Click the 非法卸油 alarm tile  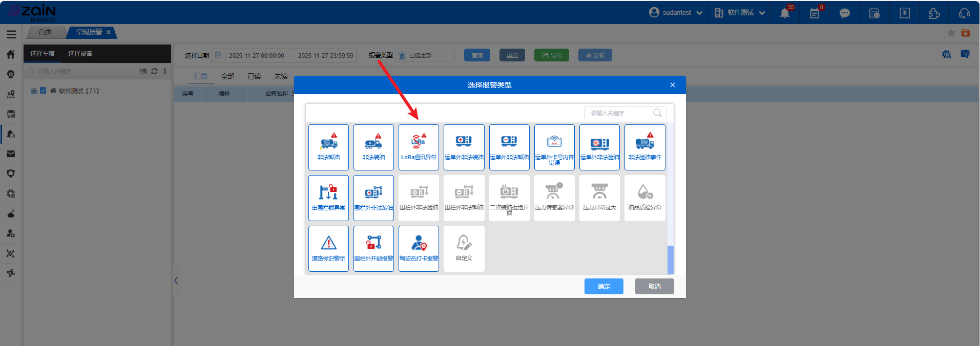pyautogui.click(x=328, y=147)
